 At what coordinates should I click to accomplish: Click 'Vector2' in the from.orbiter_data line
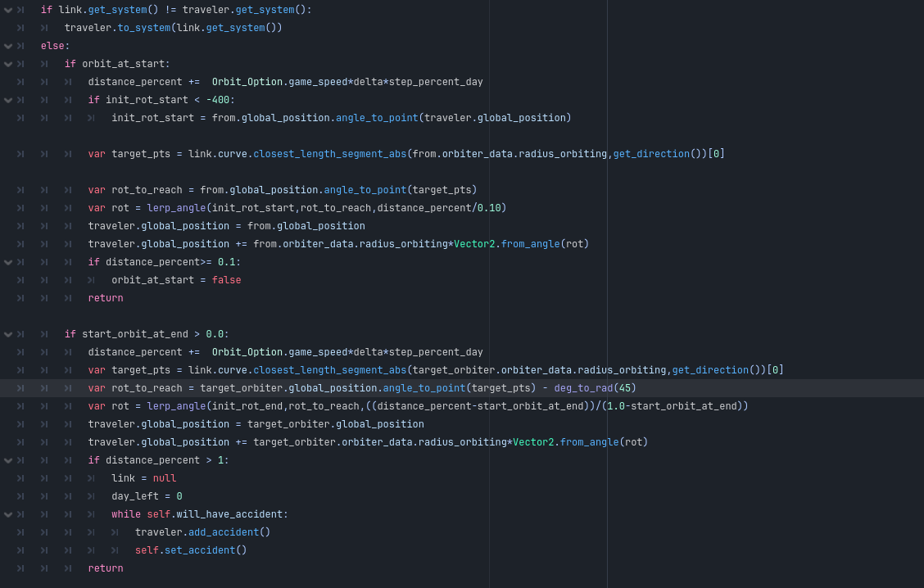[473, 244]
